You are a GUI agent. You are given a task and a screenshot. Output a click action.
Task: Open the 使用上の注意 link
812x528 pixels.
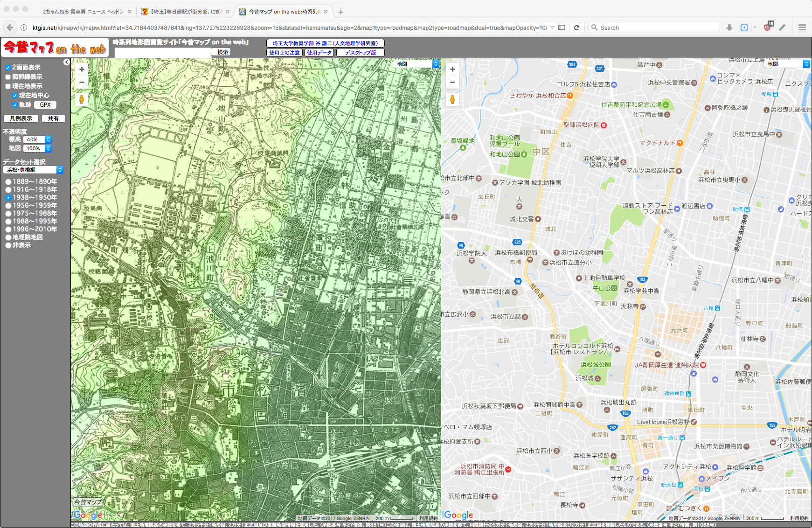pos(285,53)
